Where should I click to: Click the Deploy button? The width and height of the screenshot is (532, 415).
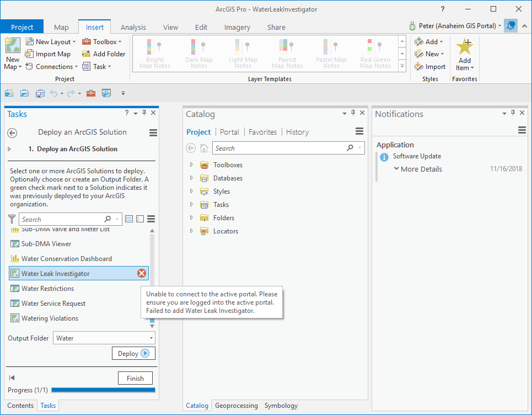click(x=133, y=353)
